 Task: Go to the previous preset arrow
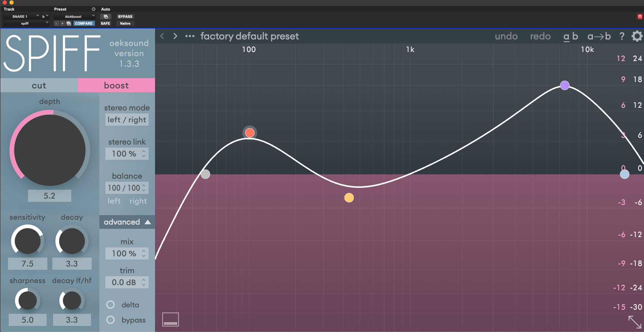tap(162, 36)
